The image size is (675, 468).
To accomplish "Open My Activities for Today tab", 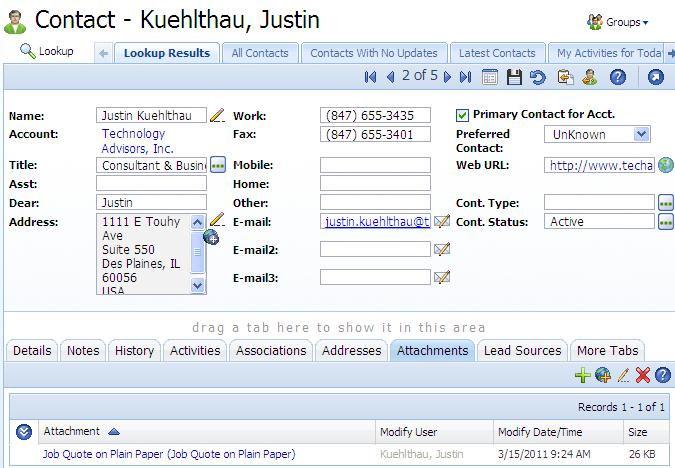I will [x=608, y=53].
